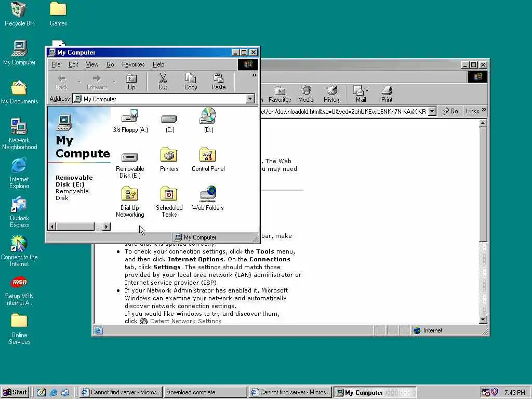
Task: Click the Media button in Internet Explorer toolbar
Action: tap(305, 94)
